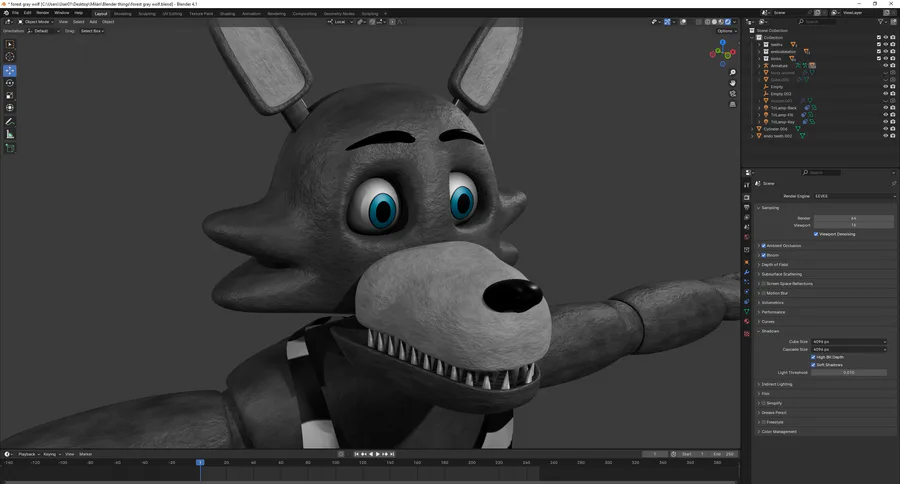Select the Annotate tool

(x=10, y=122)
